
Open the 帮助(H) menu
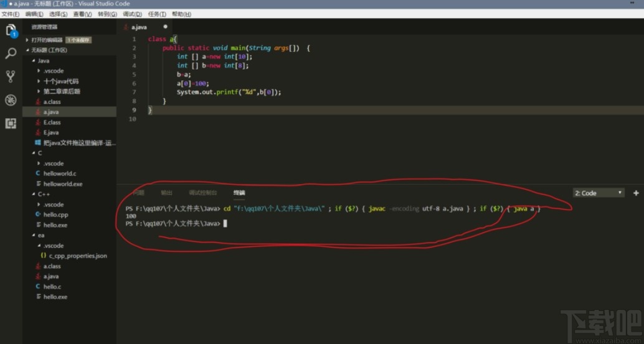[x=181, y=14]
